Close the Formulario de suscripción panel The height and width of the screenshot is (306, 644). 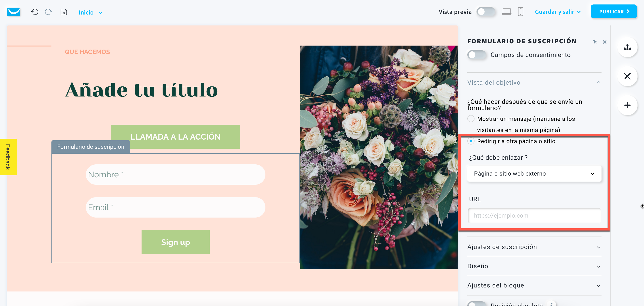[604, 42]
